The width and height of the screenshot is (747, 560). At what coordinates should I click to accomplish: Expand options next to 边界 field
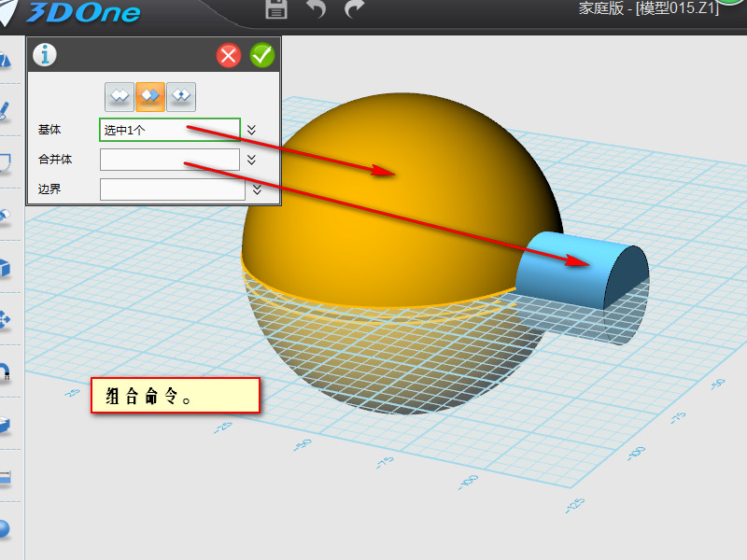258,189
